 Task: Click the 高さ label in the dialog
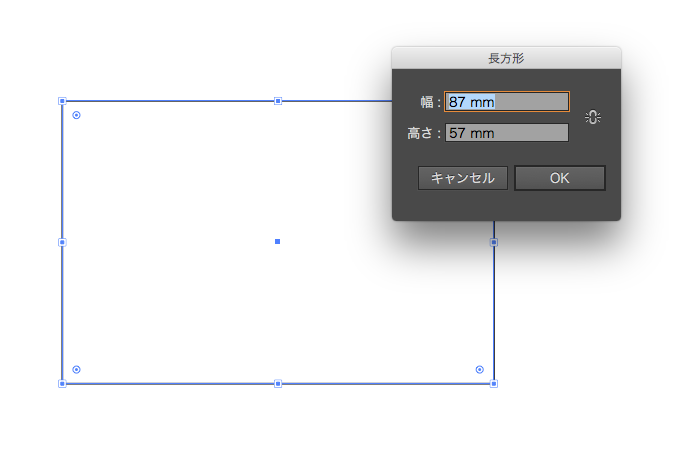[420, 133]
